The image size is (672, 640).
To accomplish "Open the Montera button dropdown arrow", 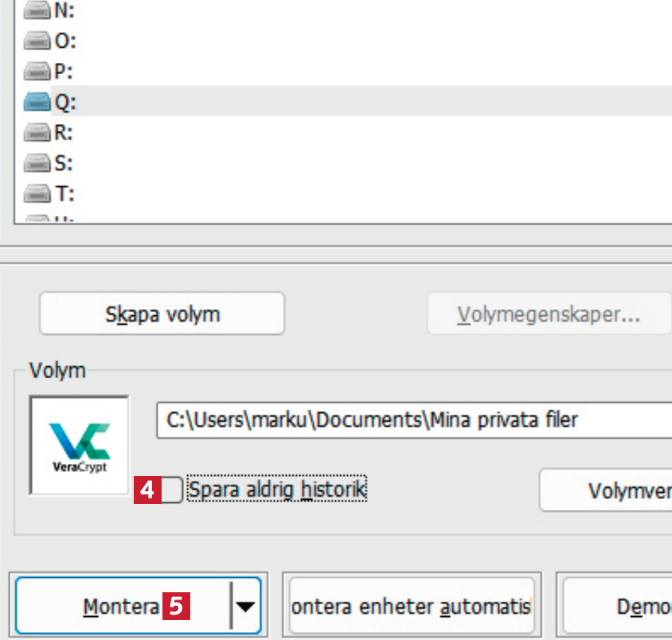I will click(x=245, y=606).
